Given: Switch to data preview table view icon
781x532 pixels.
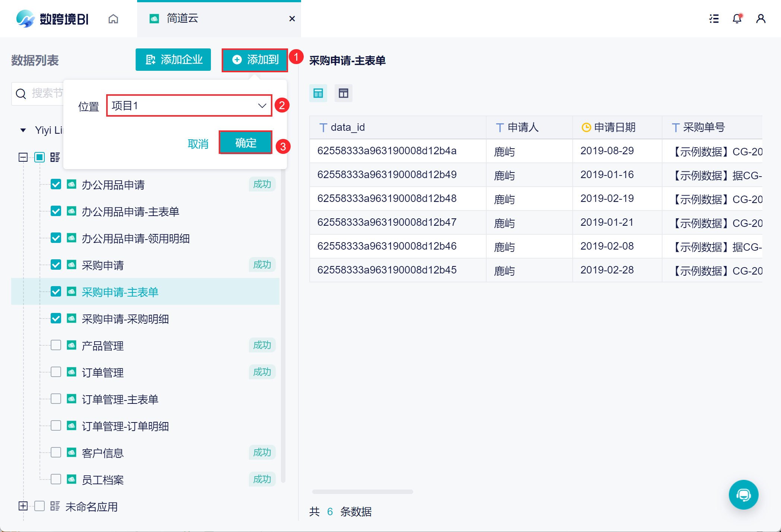Looking at the screenshot, I should 318,93.
